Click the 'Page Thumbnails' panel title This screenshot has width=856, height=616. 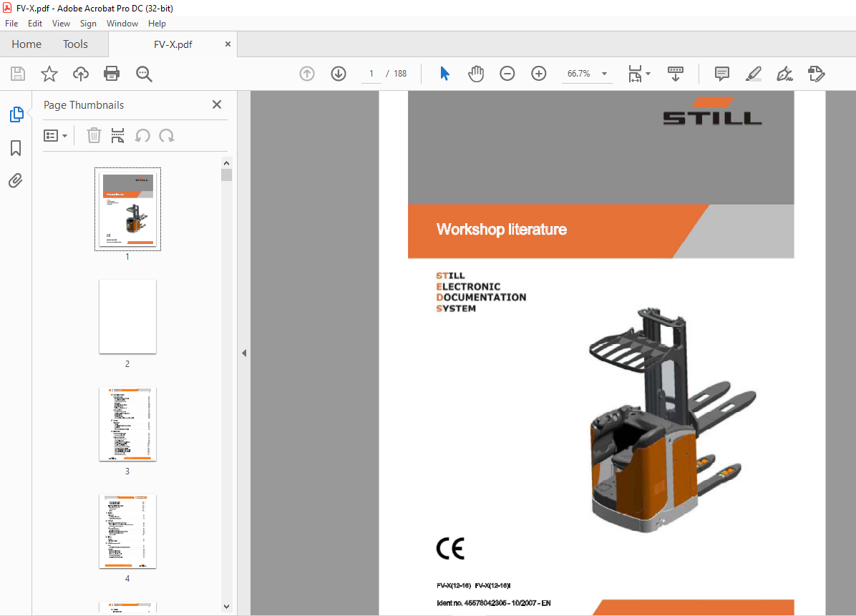point(84,104)
